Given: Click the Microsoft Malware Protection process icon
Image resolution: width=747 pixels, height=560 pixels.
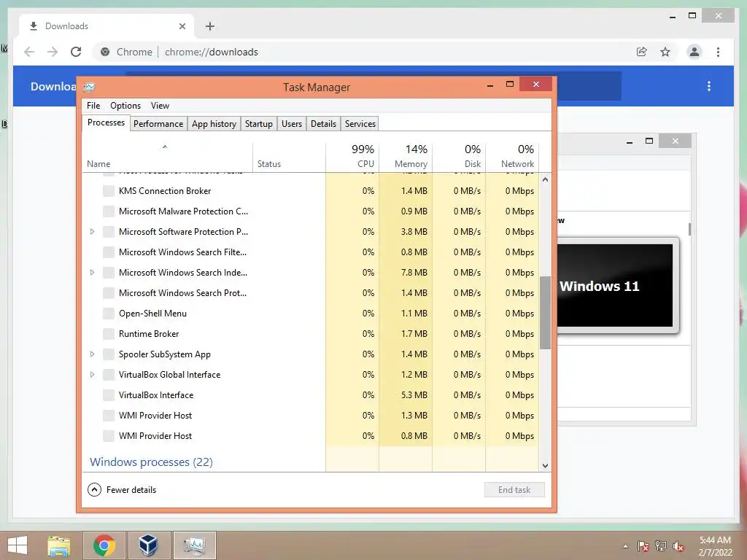Looking at the screenshot, I should tap(109, 211).
